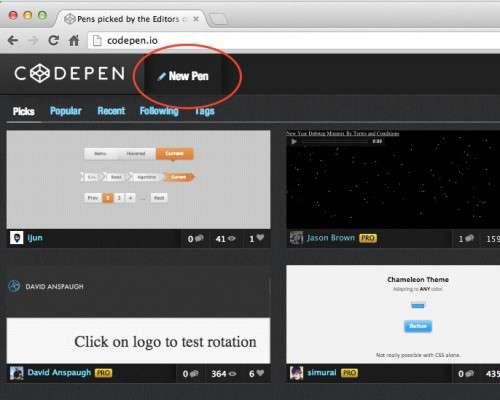The image size is (500, 400).
Task: Click the orange Current tab in ijun's preview
Action: pos(175,154)
